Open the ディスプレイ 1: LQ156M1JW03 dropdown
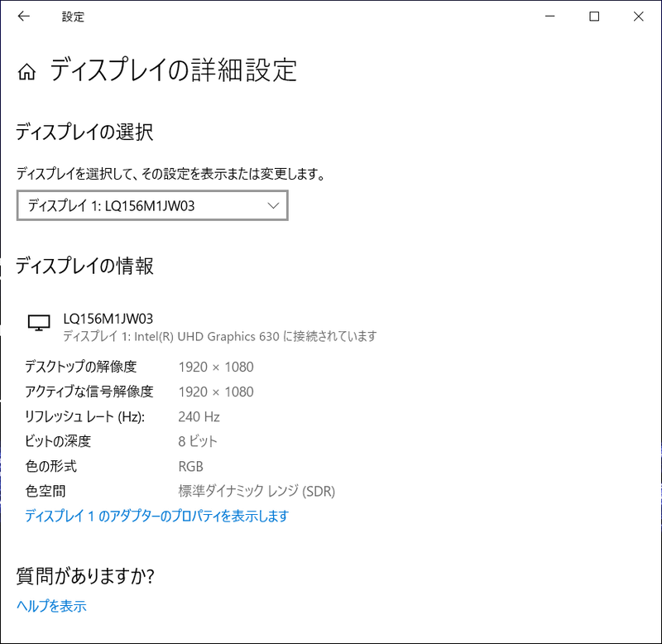662x644 pixels. tap(152, 205)
